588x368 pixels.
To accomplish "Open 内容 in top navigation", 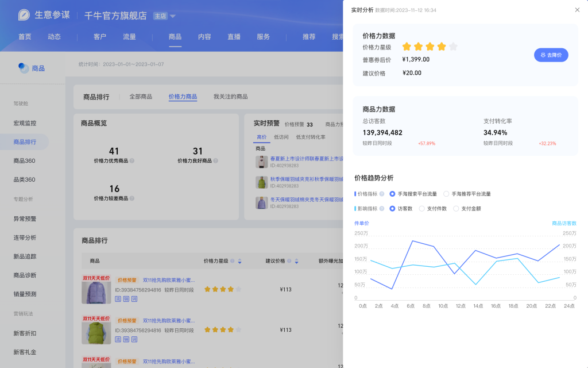I will point(204,37).
